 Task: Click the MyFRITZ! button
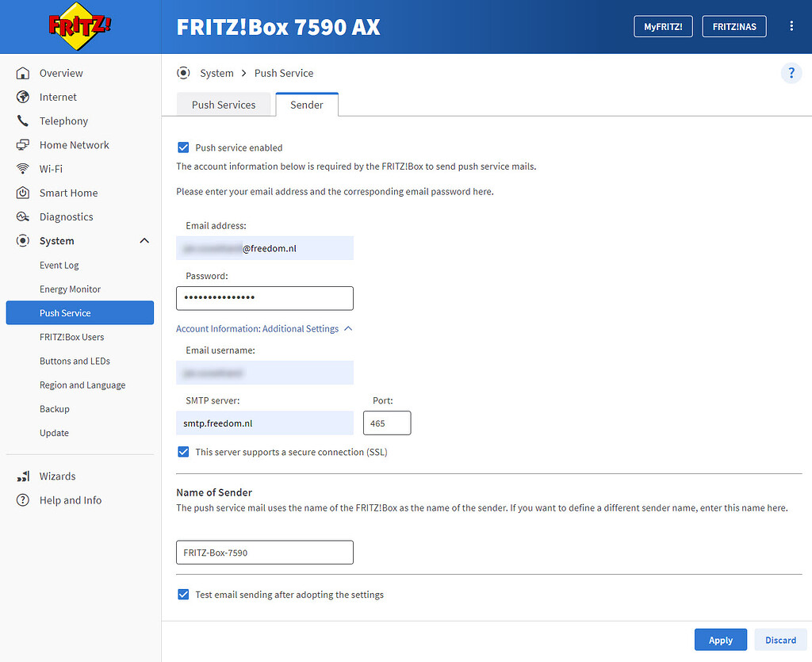coord(663,26)
